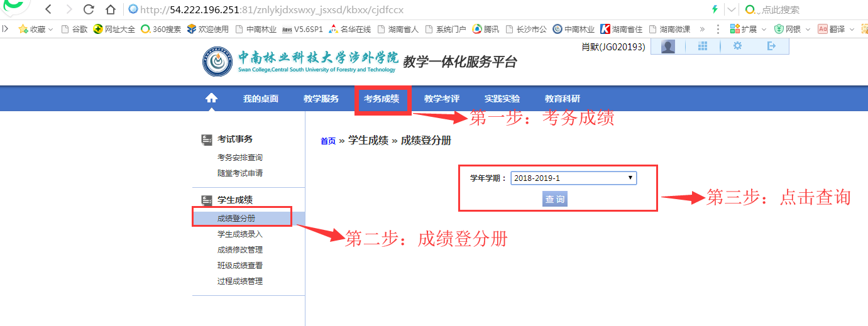Click the 考试事务 sidebar section icon
Screen dimensions: 868x326
click(x=206, y=139)
